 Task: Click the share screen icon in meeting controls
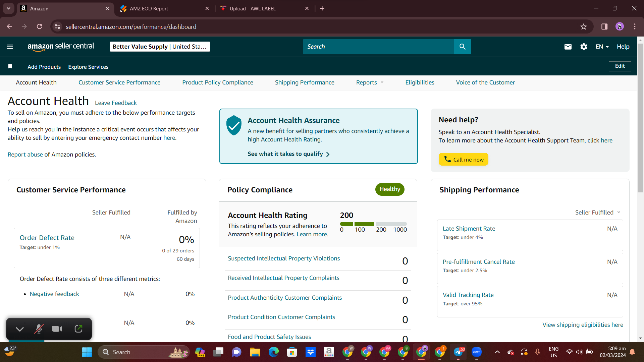coord(78,329)
